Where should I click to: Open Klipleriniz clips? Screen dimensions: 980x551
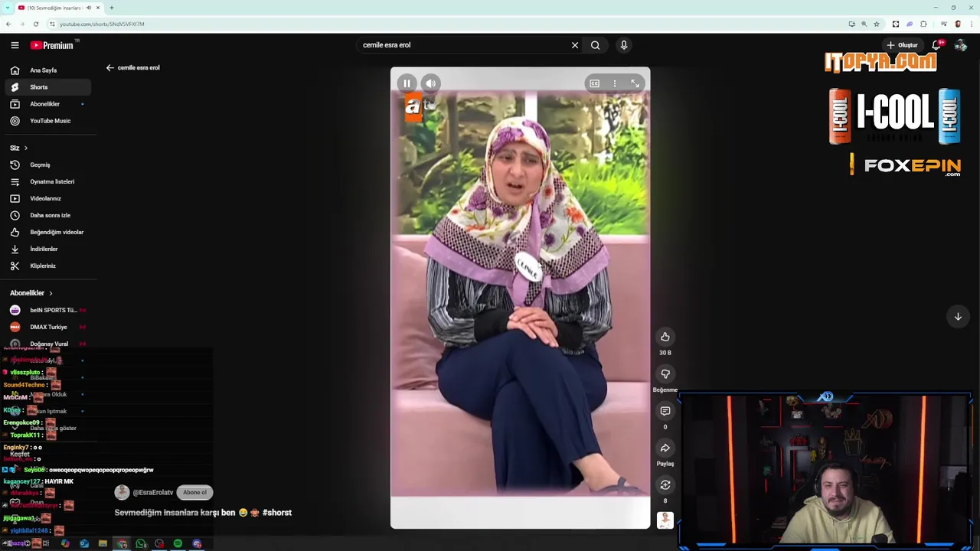tap(48, 266)
